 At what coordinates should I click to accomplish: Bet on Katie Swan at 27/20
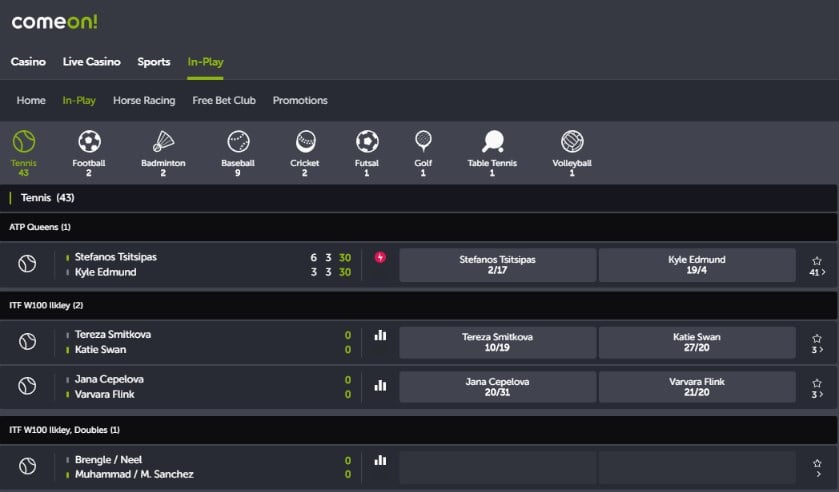pos(697,343)
